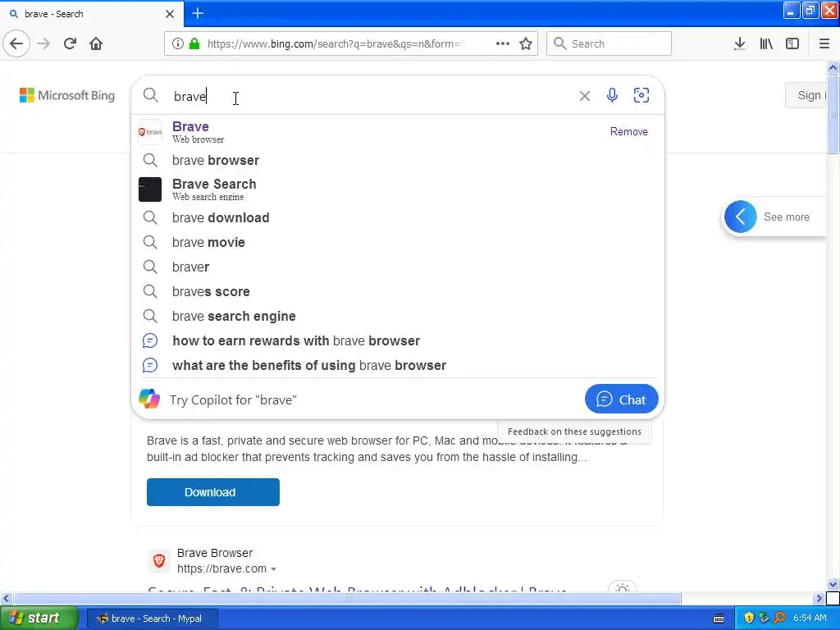Pick 'what are the benefits of using brave browser'

[397, 365]
